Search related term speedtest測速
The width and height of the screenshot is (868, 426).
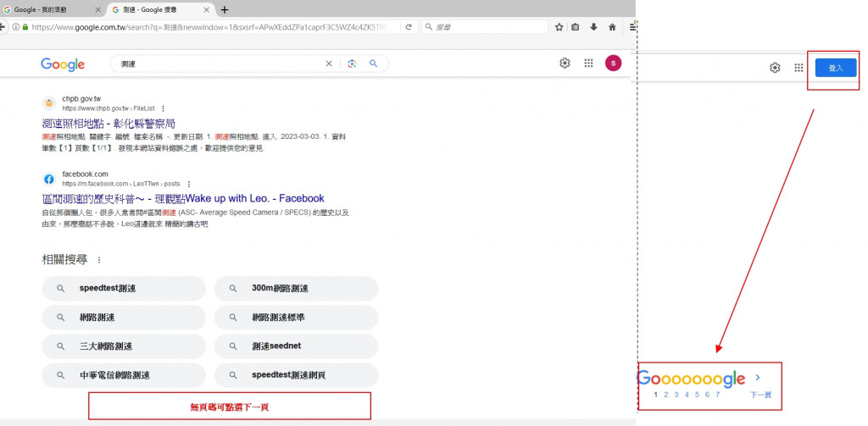[x=124, y=288]
